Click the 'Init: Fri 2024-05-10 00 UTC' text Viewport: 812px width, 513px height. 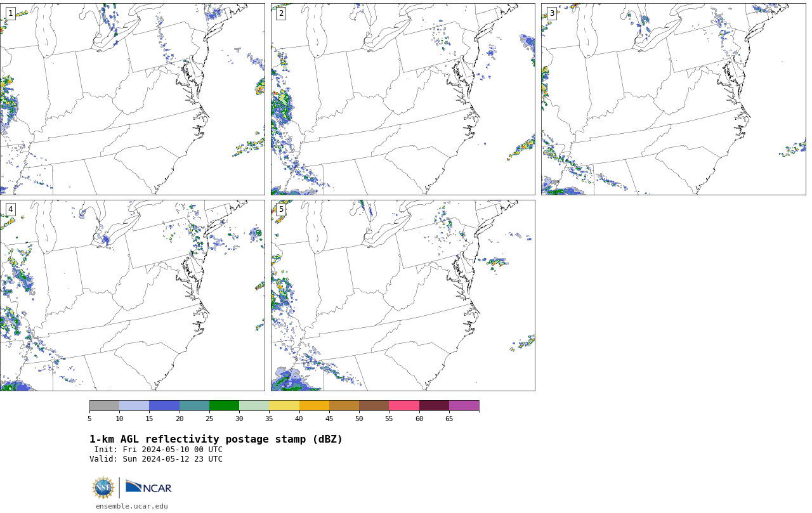pos(159,450)
